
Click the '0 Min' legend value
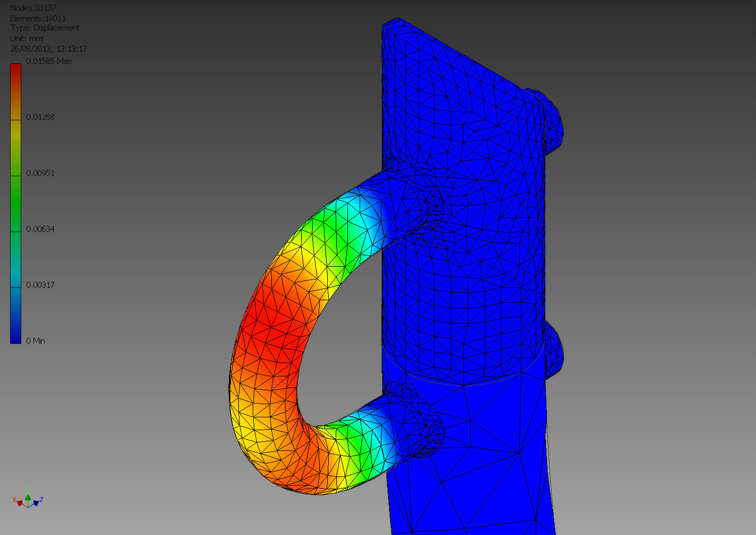[x=36, y=341]
